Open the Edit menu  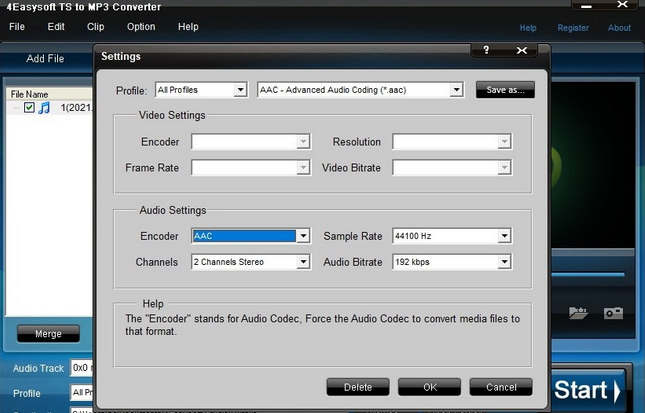pyautogui.click(x=56, y=27)
